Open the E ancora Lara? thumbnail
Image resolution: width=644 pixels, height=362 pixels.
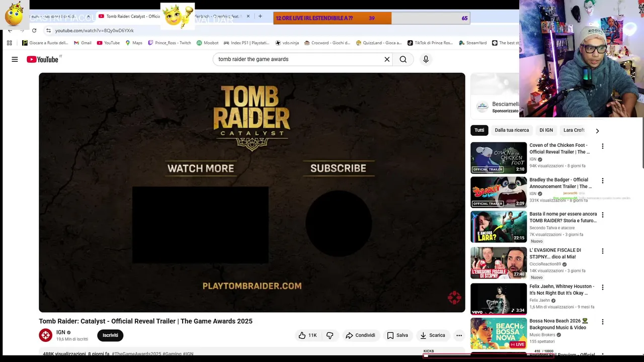(x=499, y=226)
